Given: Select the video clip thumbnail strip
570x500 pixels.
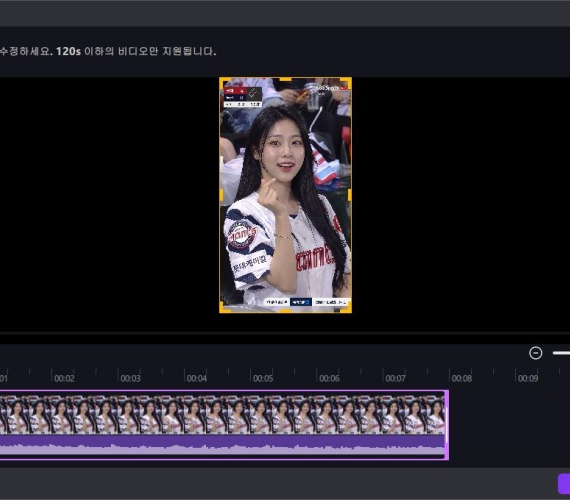Looking at the screenshot, I should 222,415.
